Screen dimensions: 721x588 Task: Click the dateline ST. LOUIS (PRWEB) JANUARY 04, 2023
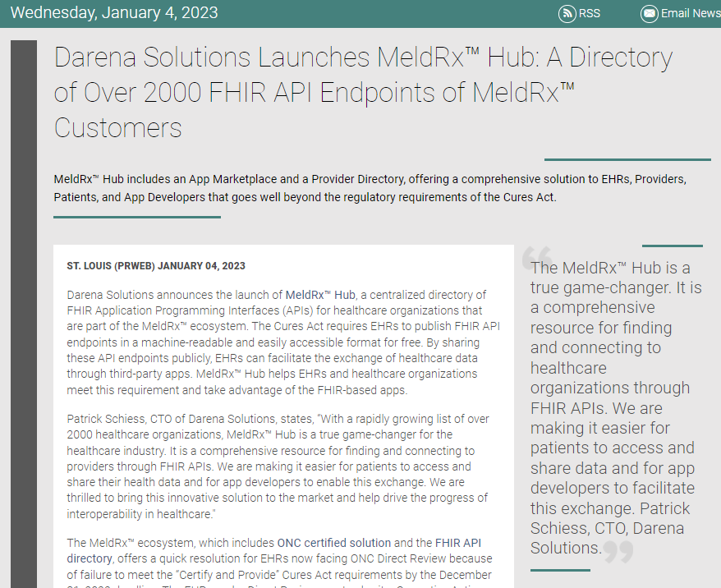156,266
